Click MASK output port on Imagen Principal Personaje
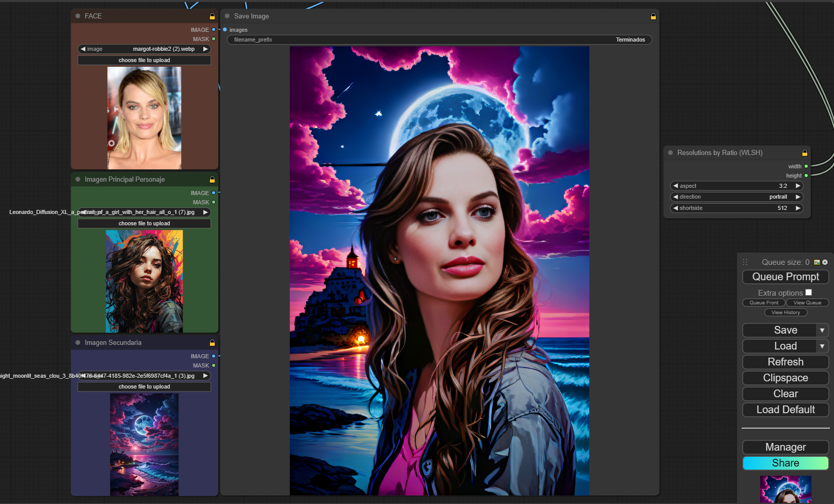 coord(214,202)
